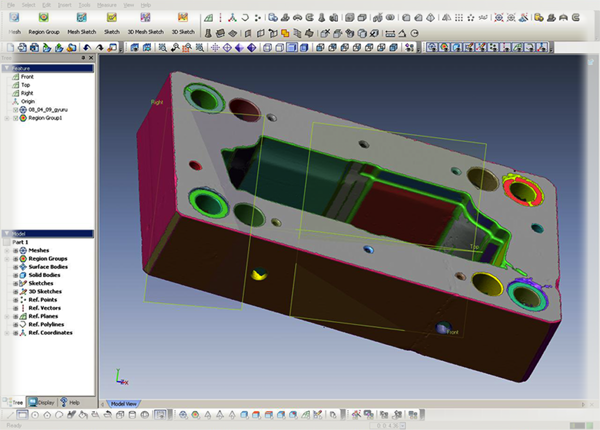The image size is (600, 430).
Task: Switch to the Display tab
Action: 42,402
